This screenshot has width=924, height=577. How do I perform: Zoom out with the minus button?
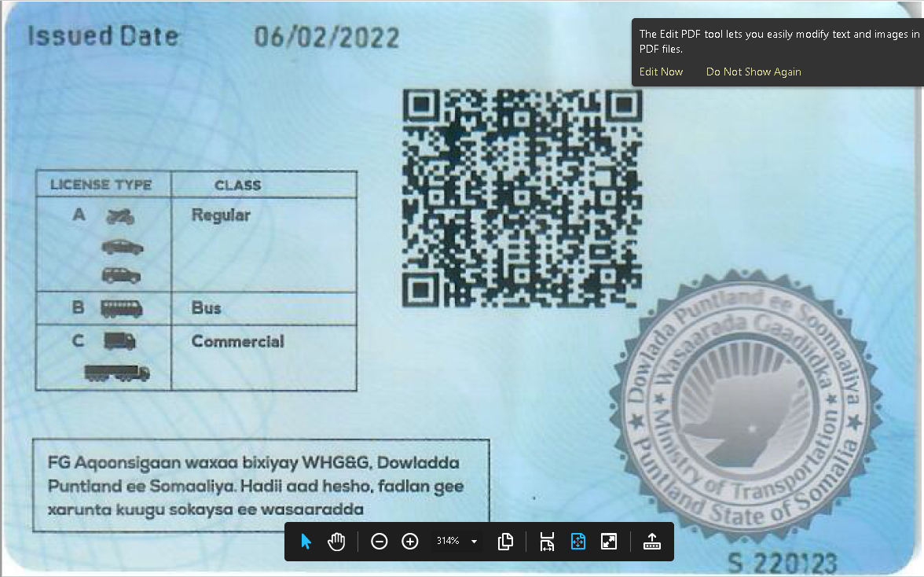[379, 541]
